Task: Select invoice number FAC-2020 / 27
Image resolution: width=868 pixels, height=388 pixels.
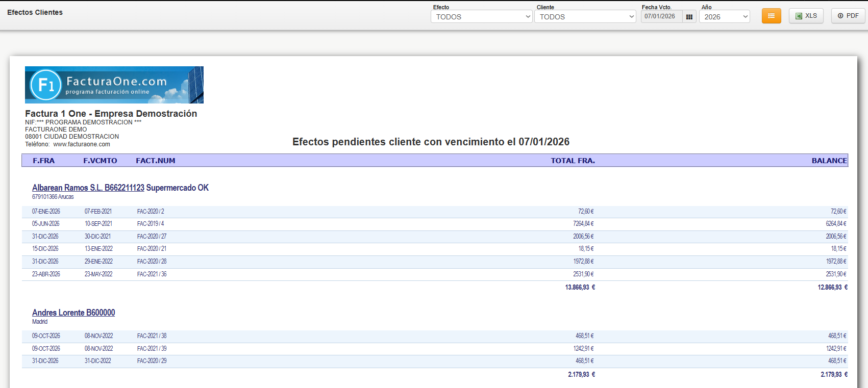Action: 152,237
